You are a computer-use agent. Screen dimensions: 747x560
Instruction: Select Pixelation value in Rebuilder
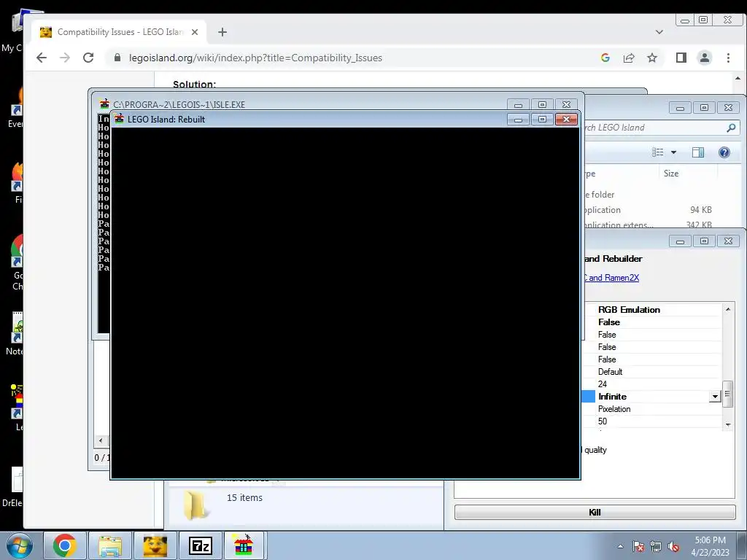point(614,409)
